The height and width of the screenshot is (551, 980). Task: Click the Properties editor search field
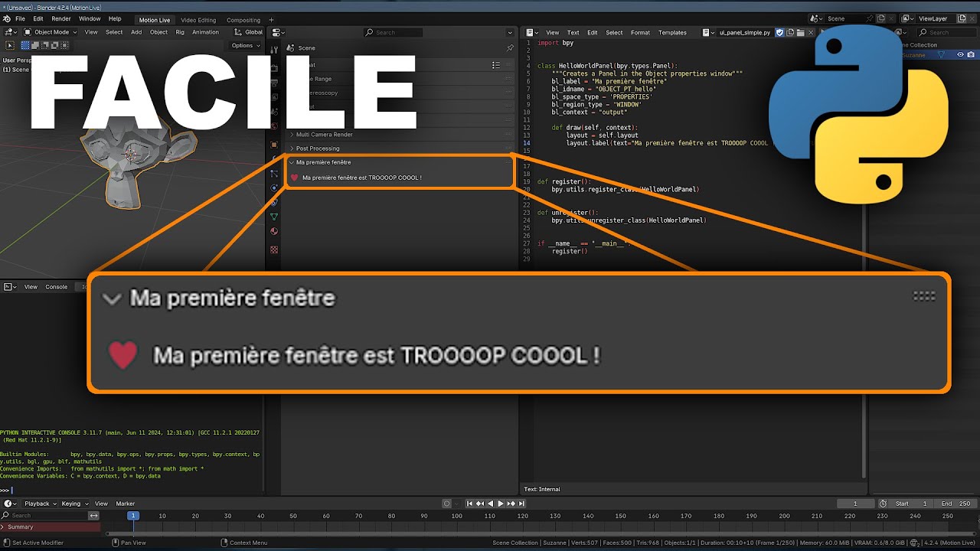[393, 32]
